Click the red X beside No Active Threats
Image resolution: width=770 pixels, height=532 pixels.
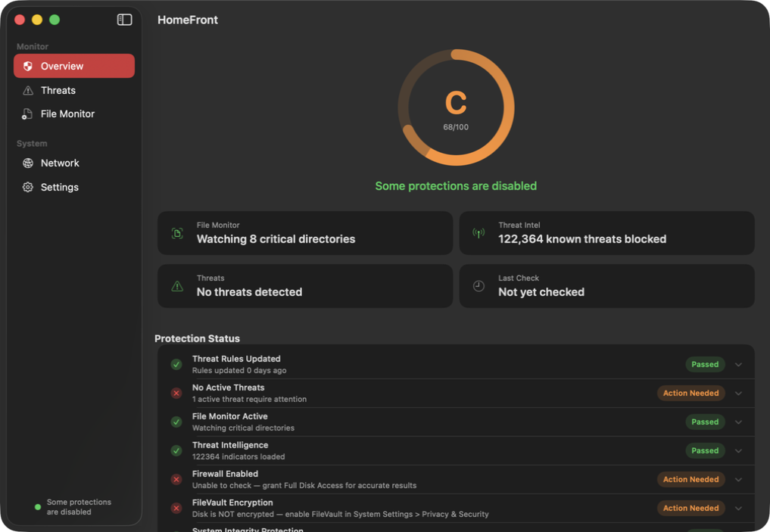pos(176,393)
